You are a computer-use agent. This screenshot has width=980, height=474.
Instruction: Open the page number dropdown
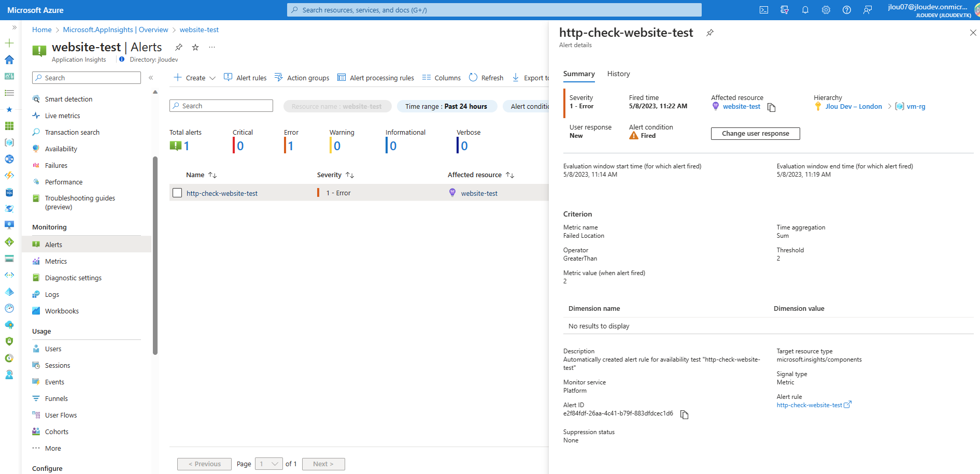pyautogui.click(x=269, y=464)
